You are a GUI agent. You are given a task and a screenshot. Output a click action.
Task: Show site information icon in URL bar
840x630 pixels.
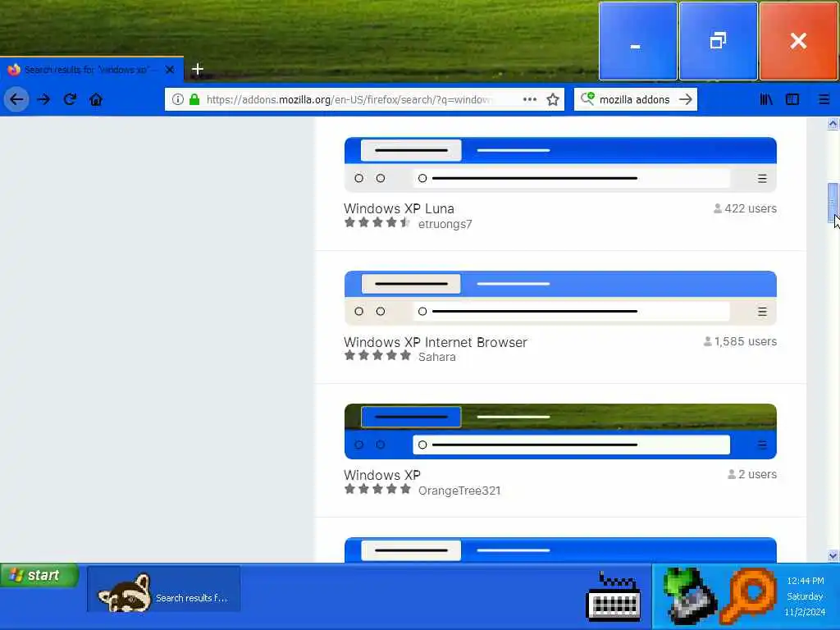(178, 99)
